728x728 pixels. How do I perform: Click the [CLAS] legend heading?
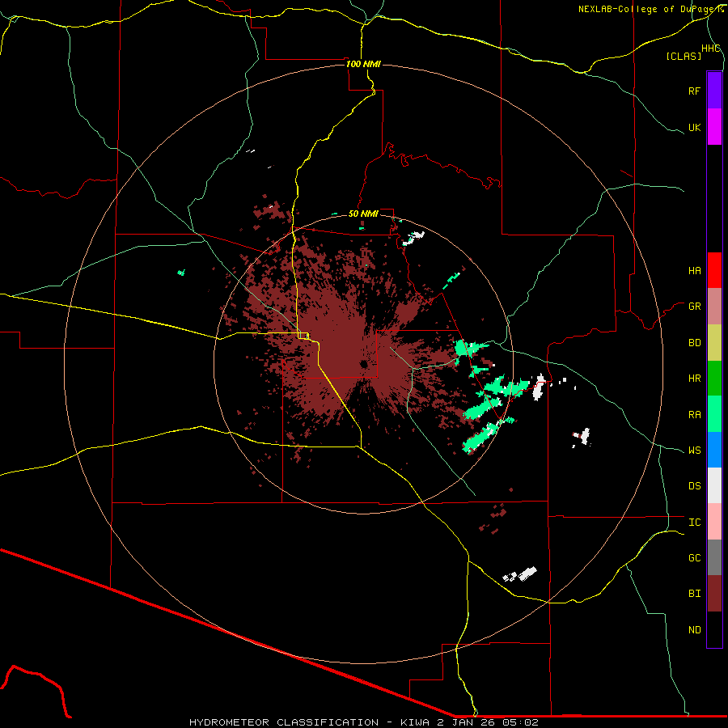[684, 56]
